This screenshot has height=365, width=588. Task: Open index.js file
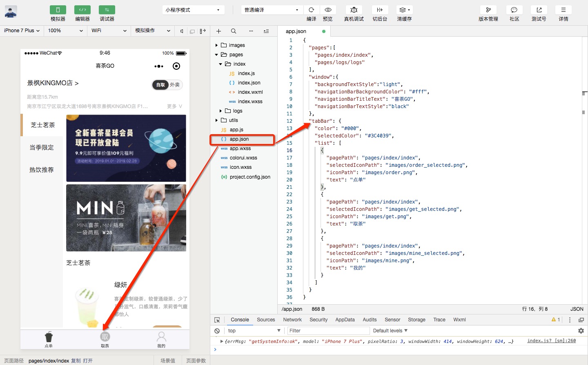[246, 73]
